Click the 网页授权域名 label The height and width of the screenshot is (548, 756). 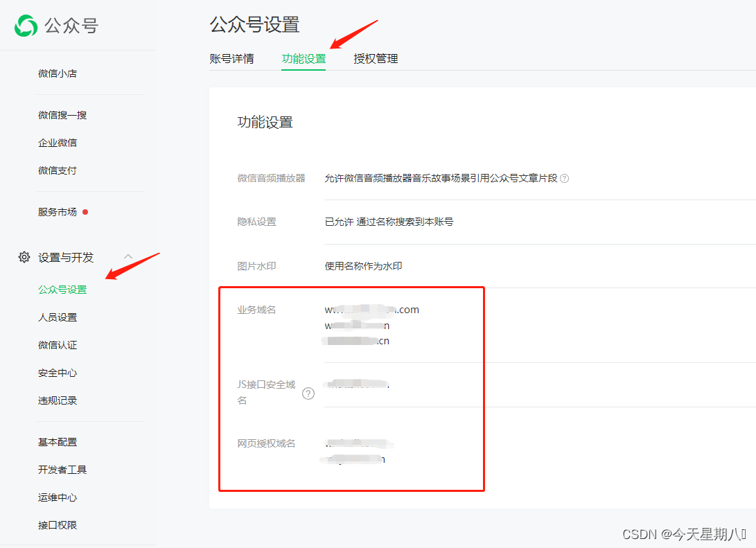pos(266,443)
